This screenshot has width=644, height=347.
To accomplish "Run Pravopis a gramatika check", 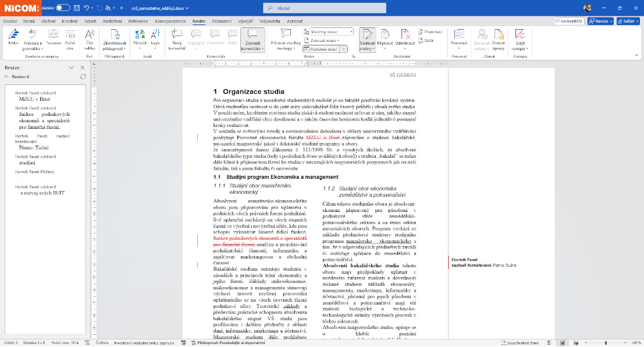I will pyautogui.click(x=33, y=40).
